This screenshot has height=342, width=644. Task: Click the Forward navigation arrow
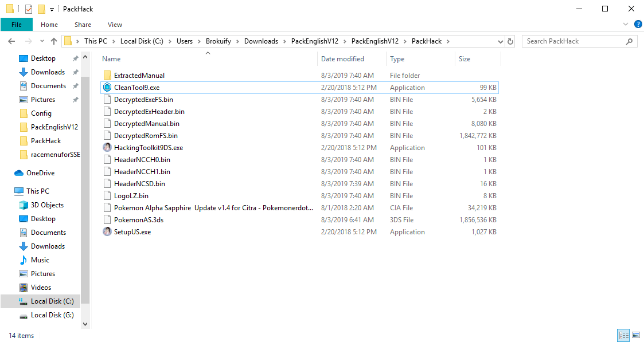(x=28, y=41)
